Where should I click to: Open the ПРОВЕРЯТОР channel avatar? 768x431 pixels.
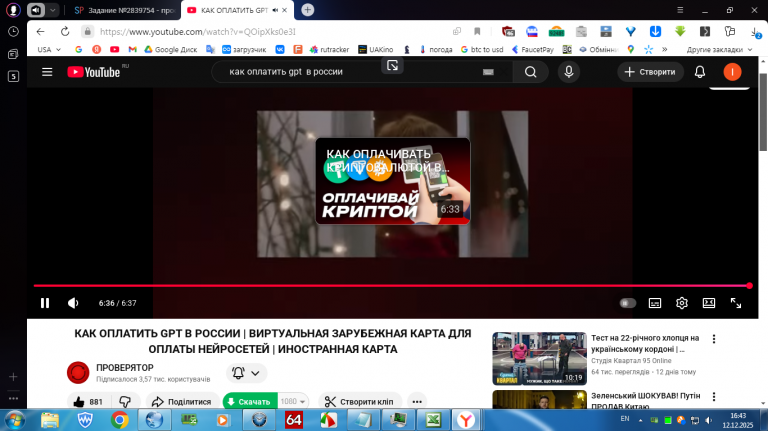[x=78, y=373]
